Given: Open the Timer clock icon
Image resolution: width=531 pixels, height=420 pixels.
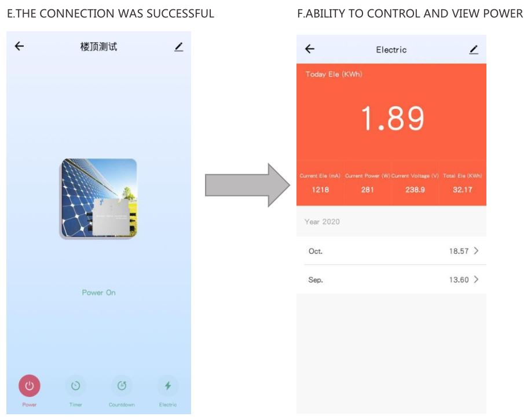Looking at the screenshot, I should click(x=75, y=386).
